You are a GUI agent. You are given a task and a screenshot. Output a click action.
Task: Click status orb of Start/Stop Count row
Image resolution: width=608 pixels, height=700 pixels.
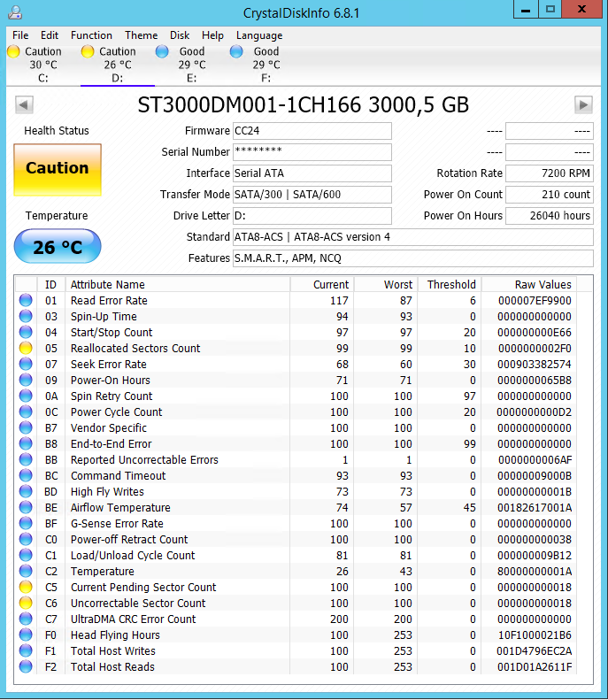(x=26, y=332)
